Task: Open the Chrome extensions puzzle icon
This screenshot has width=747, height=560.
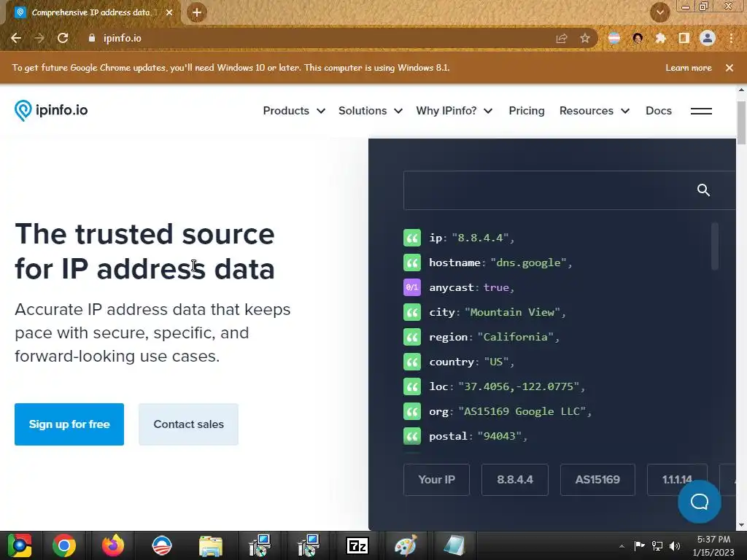Action: pos(661,38)
